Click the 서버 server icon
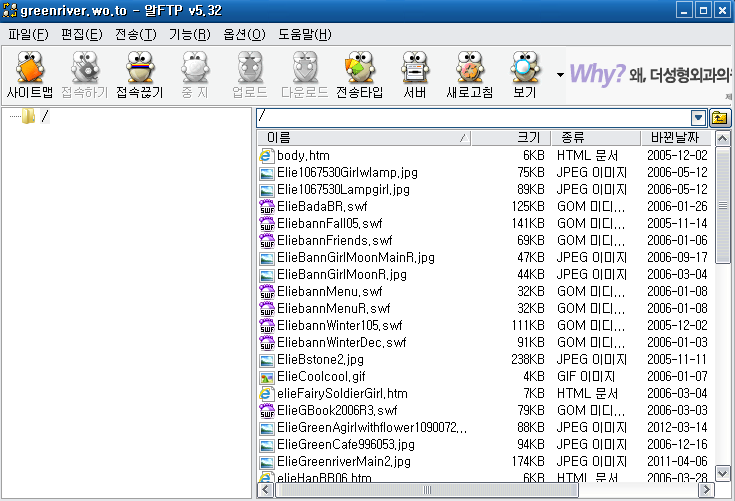735x501 pixels. click(x=415, y=75)
